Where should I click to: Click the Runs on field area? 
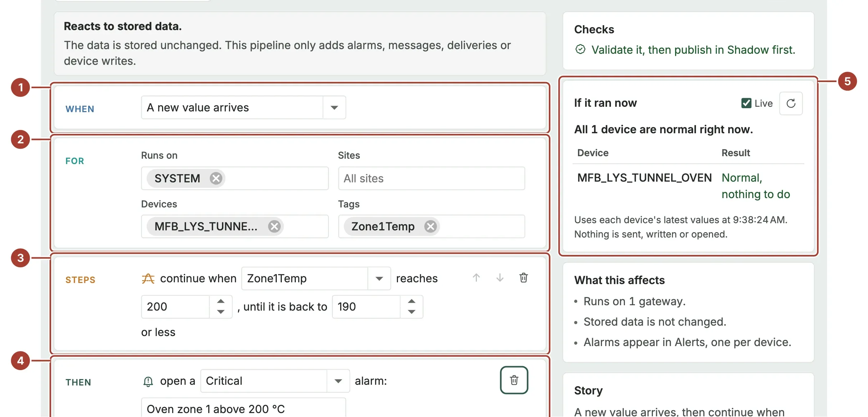pyautogui.click(x=235, y=178)
